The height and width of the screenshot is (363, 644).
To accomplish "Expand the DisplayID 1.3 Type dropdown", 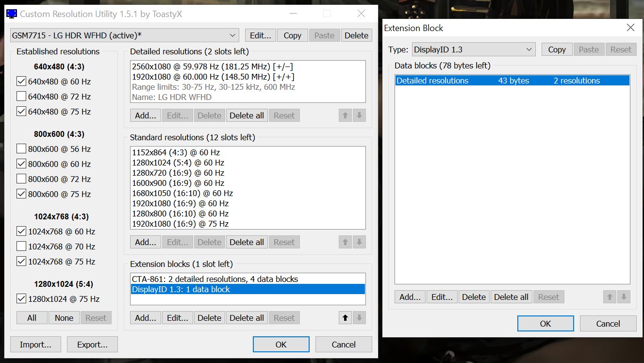I will coord(473,49).
